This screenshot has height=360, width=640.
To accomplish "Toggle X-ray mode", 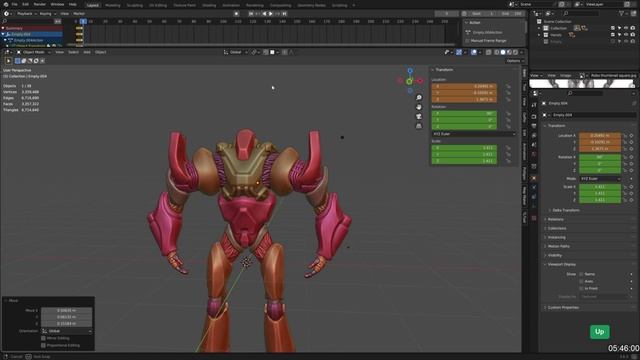I will [489, 52].
